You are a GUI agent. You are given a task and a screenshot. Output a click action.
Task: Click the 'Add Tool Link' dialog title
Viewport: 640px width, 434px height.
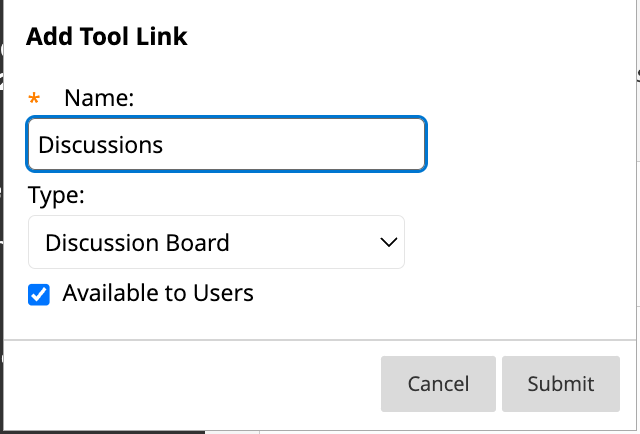107,38
